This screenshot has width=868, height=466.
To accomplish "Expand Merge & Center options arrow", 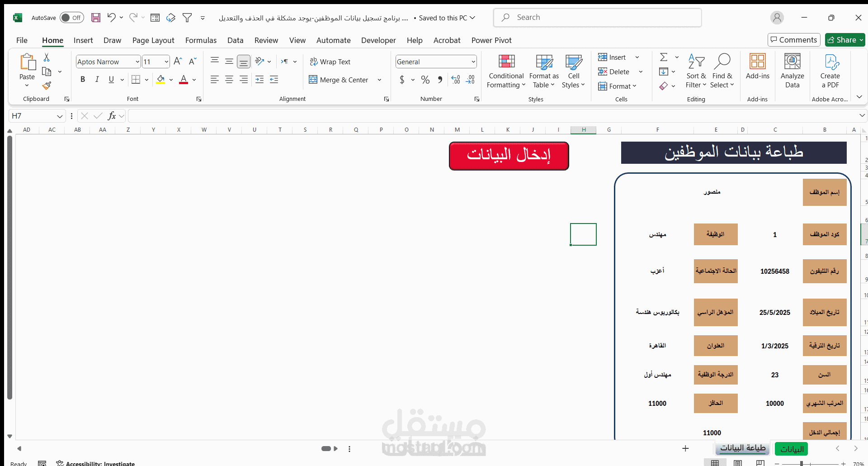I will click(x=379, y=80).
